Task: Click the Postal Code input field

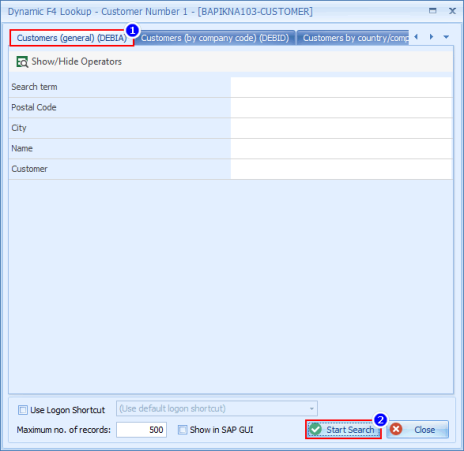Action: pos(341,108)
